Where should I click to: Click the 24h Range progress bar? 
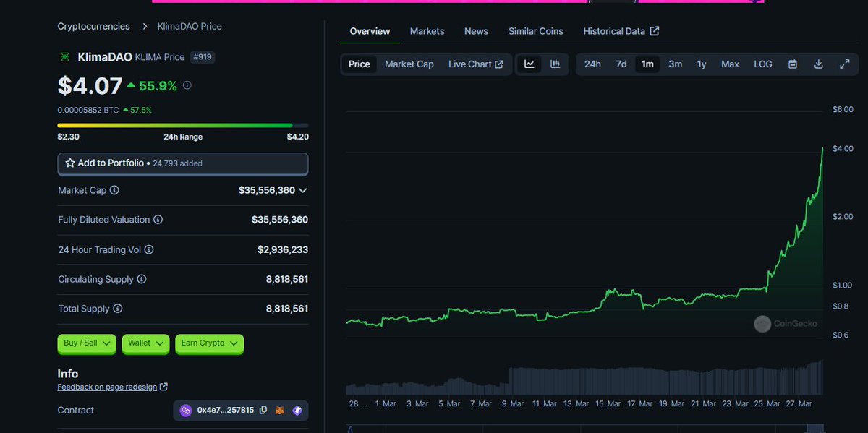tap(183, 125)
